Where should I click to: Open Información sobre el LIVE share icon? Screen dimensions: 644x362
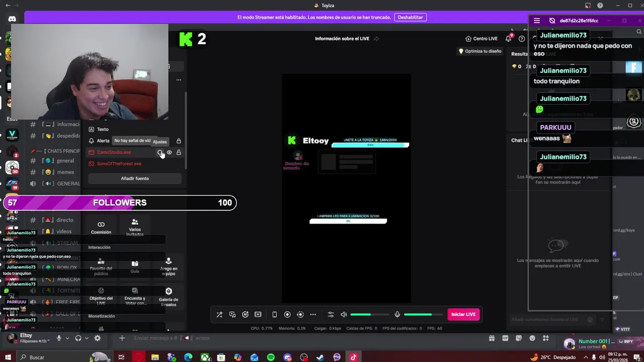pyautogui.click(x=376, y=39)
